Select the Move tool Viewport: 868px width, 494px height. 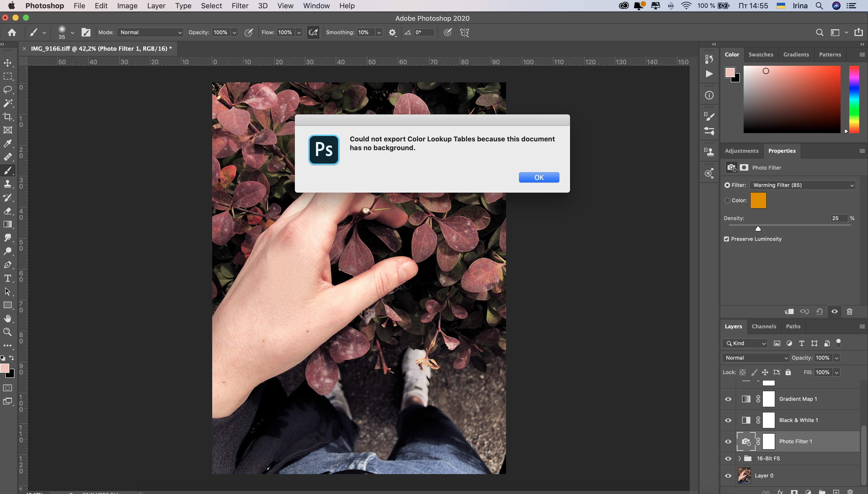coord(8,63)
